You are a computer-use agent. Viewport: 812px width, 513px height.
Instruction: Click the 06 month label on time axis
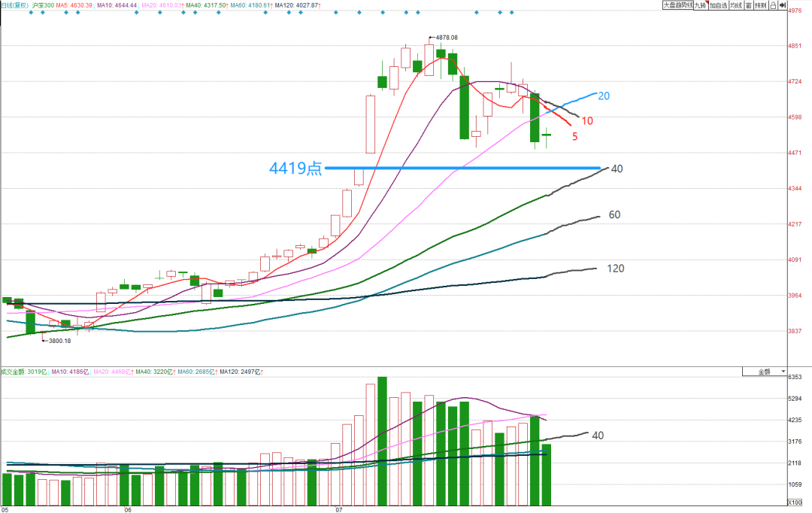point(128,510)
